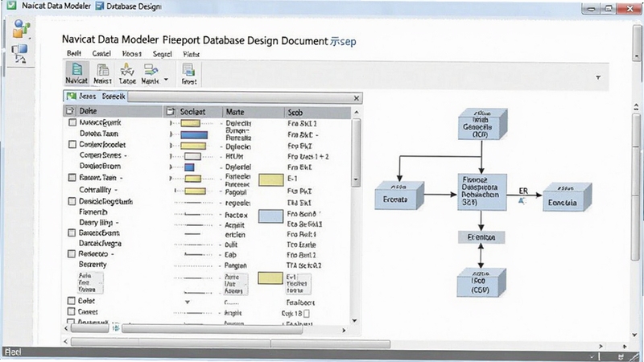Viewport: 644px width, 362px height.
Task: Check the Colac checkbox
Action: click(x=71, y=300)
